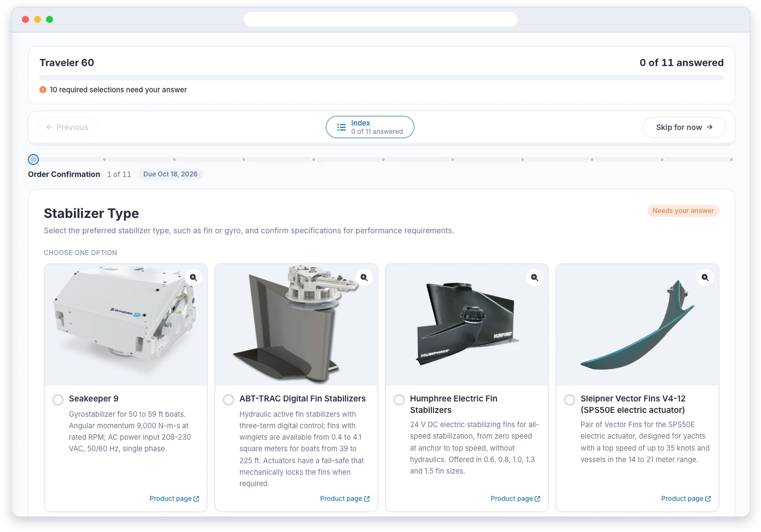
Task: Click the Needs your answer badge
Action: pyautogui.click(x=683, y=211)
